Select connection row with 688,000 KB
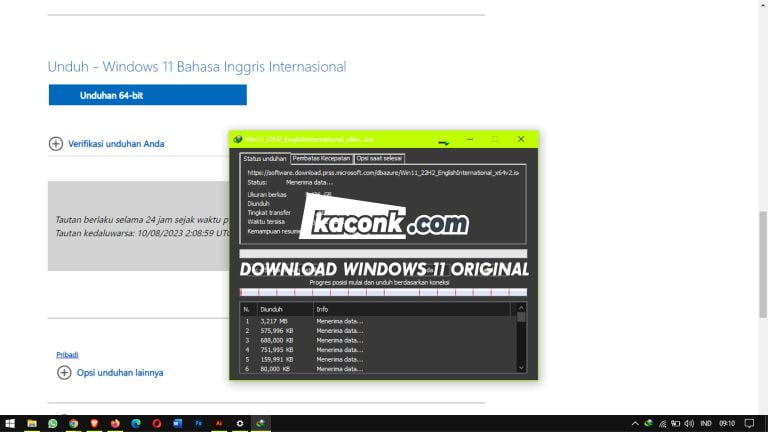The image size is (768, 432). (378, 340)
